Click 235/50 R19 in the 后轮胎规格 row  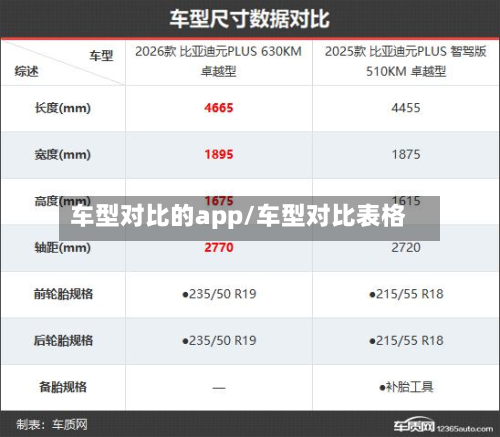[x=219, y=341]
